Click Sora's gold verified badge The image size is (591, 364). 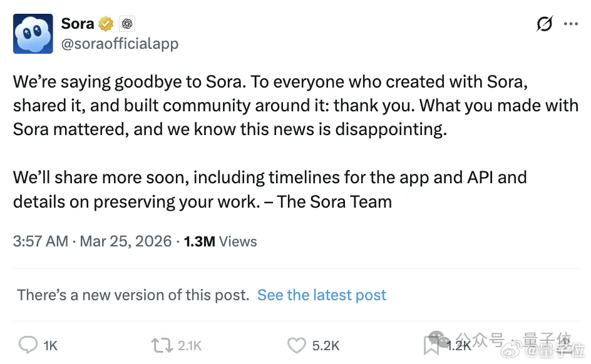(x=105, y=23)
